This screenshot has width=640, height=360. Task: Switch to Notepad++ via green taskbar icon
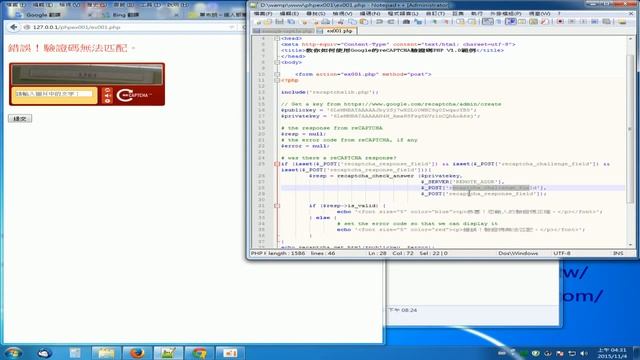pos(168,353)
